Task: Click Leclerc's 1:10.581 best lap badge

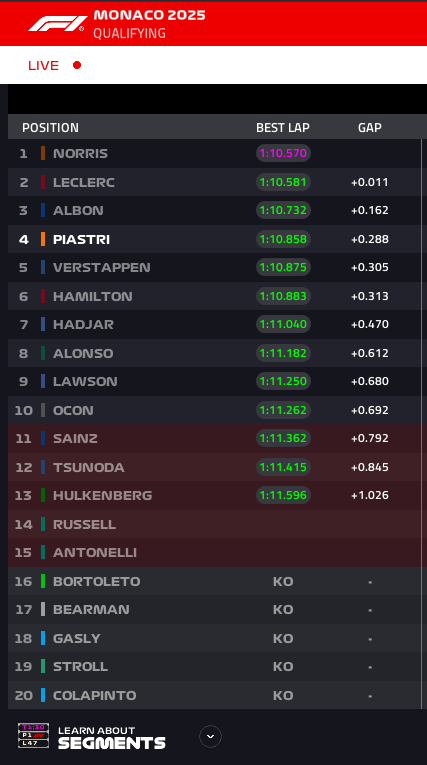Action: 284,182
